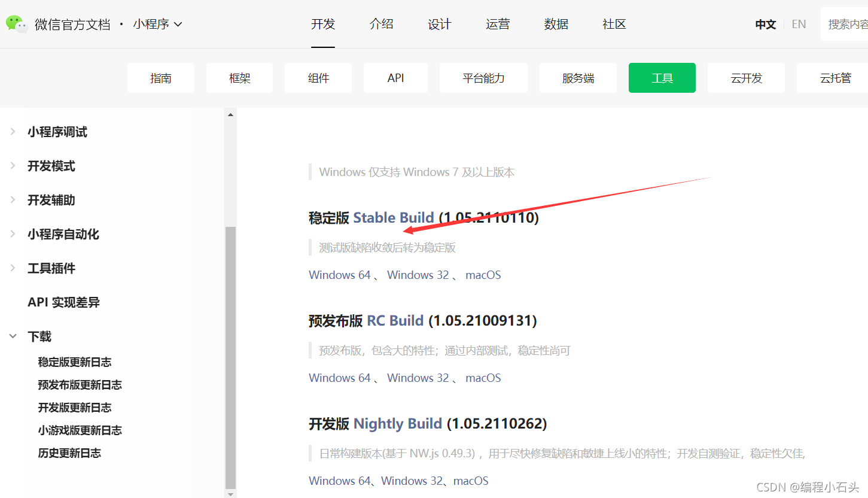Open the 设计 navigation tab
Viewport: 868px width, 498px height.
click(x=439, y=24)
